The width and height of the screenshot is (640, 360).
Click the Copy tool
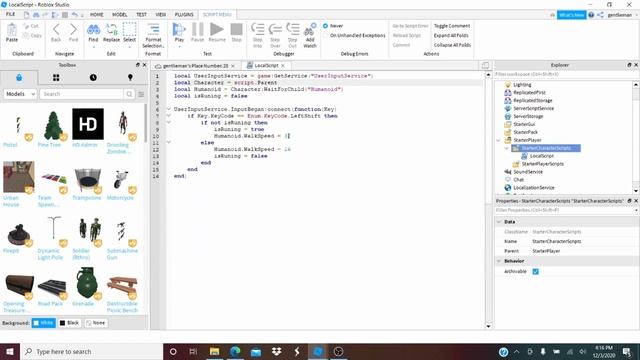pos(33,36)
